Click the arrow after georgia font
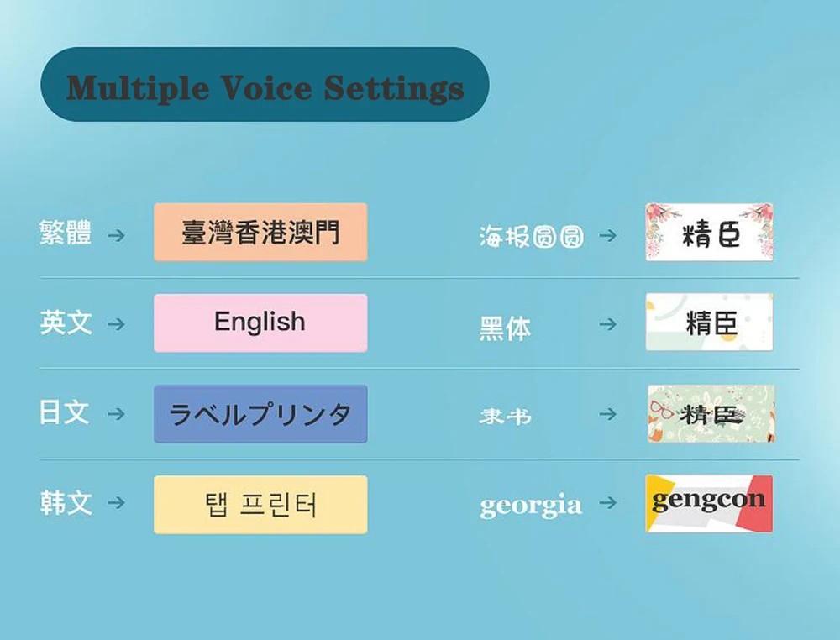Screen dimensions: 840x640 coord(607,503)
